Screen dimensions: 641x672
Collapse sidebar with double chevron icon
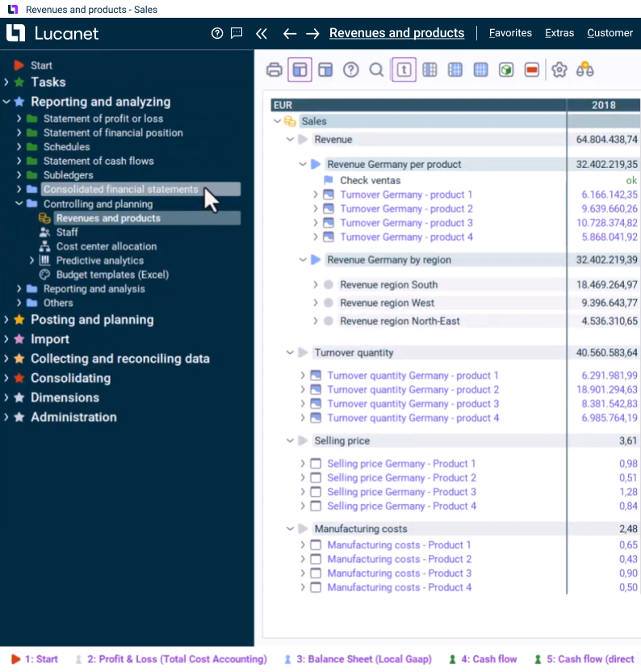tap(261, 33)
